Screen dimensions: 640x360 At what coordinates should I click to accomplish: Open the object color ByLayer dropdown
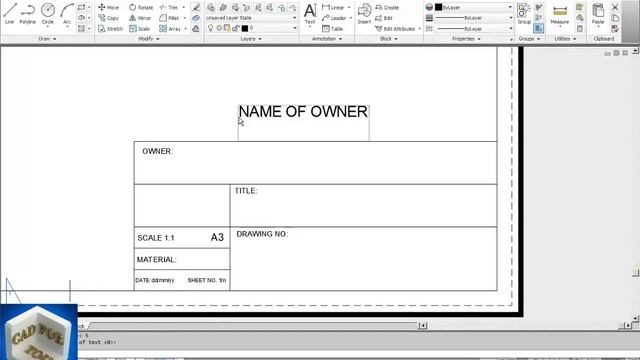473,7
